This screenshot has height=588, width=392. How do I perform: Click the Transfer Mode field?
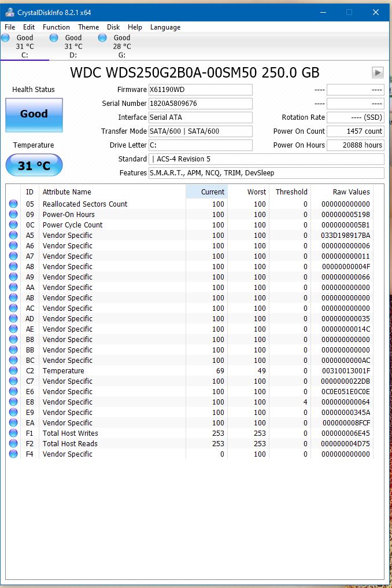click(201, 131)
